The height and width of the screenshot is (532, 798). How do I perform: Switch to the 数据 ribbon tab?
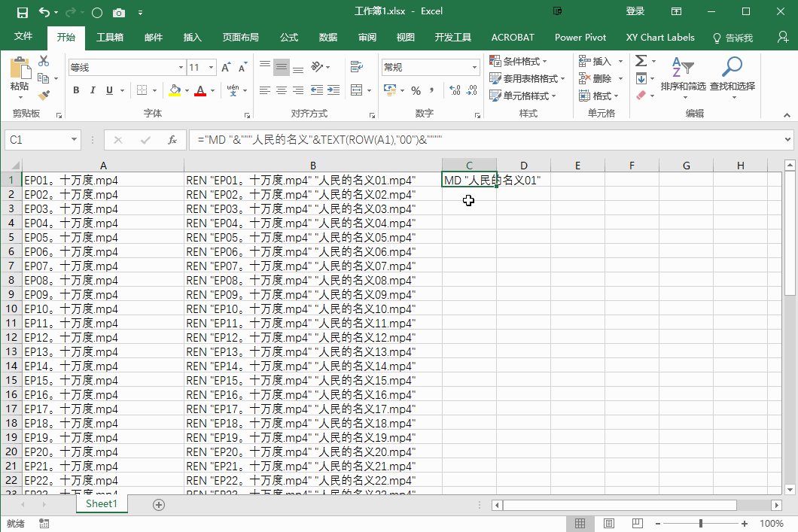327,37
